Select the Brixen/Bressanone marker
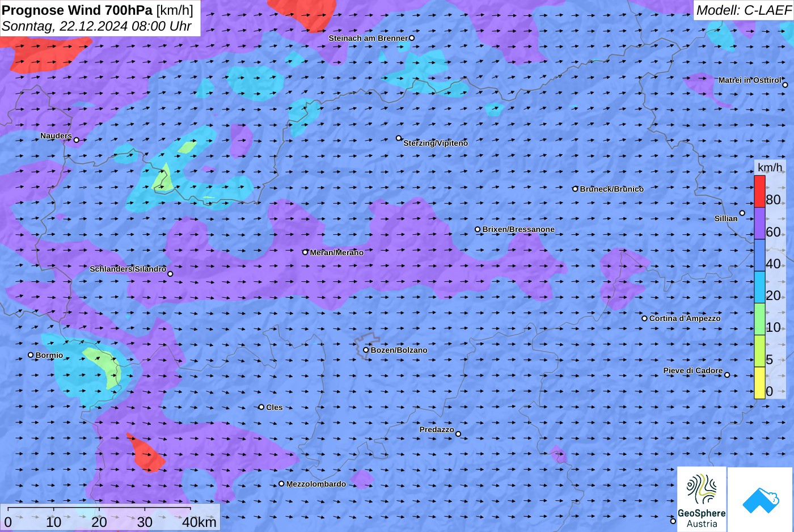Image resolution: width=794 pixels, height=532 pixels. click(478, 230)
